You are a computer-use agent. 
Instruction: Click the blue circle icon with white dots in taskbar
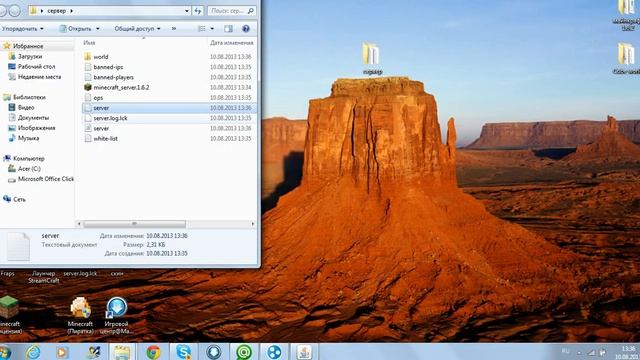[274, 352]
